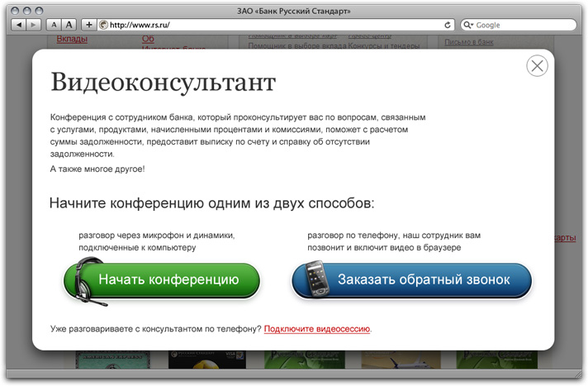Decrease text size with small A button

(x=53, y=25)
